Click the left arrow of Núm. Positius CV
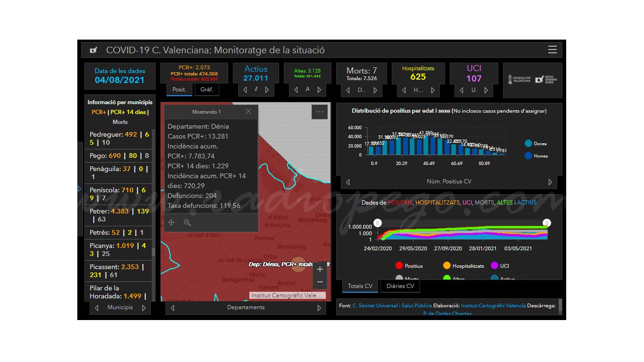 (x=348, y=182)
